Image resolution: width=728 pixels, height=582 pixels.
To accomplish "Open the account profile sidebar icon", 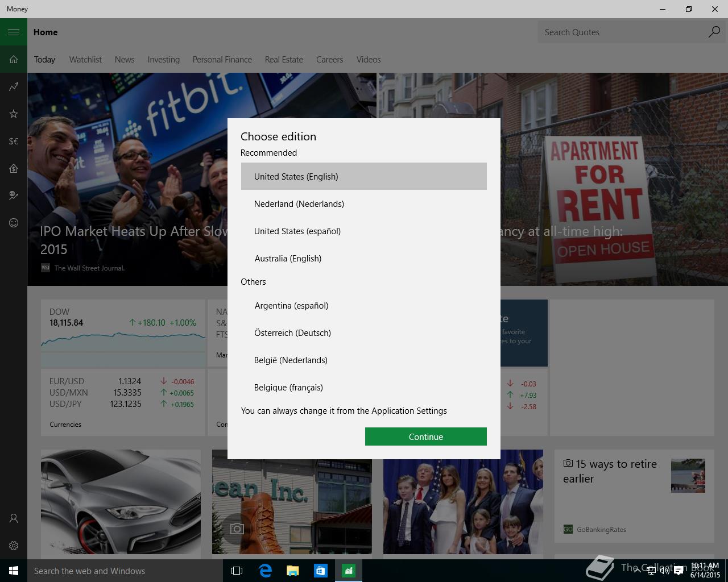I will coord(14,518).
